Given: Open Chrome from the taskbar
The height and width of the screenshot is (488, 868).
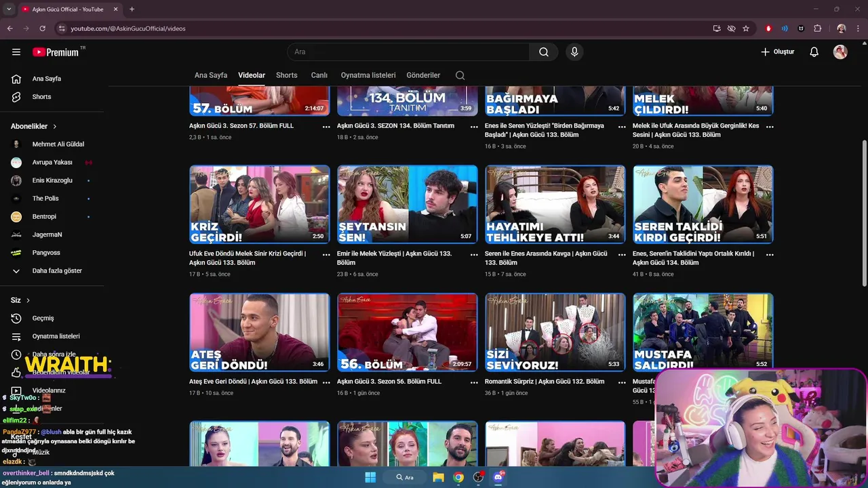Looking at the screenshot, I should point(458,477).
